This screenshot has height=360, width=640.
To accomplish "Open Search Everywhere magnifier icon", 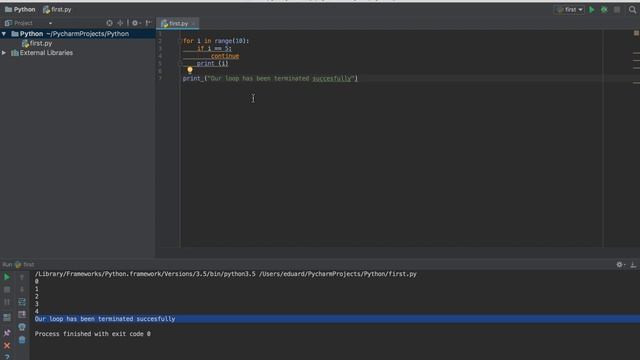I will click(632, 9).
